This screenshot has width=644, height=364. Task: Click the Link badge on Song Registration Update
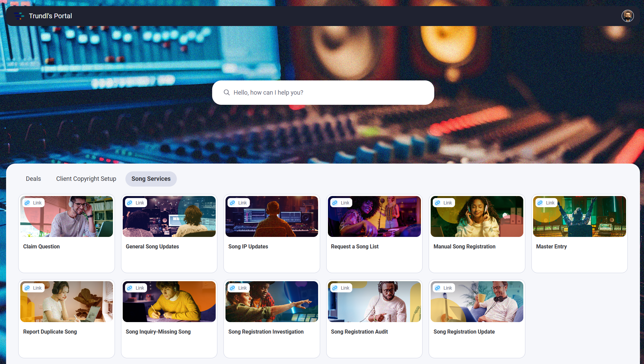point(444,288)
